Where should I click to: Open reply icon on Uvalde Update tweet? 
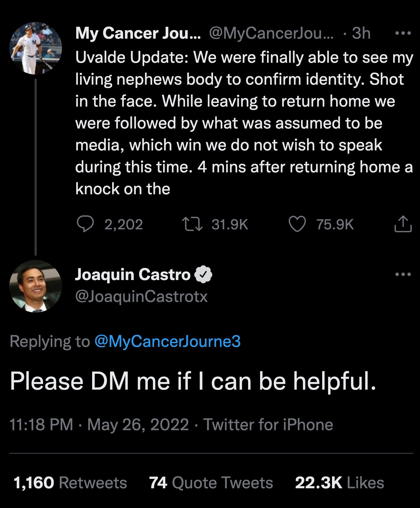pyautogui.click(x=85, y=224)
